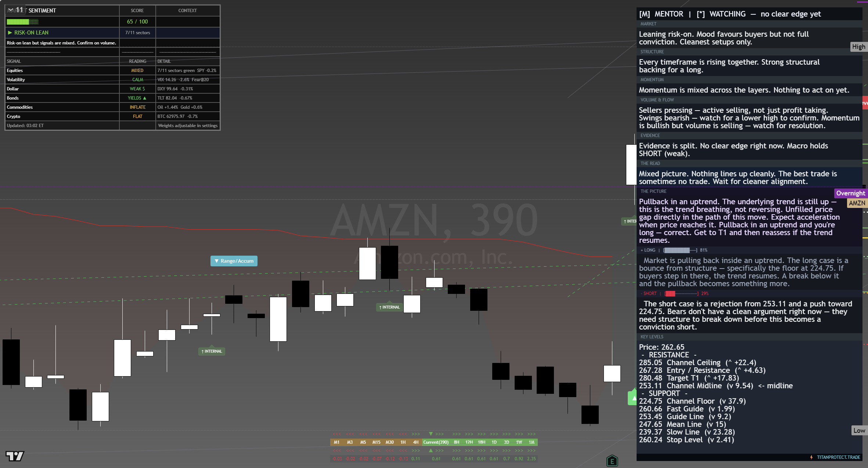The width and height of the screenshot is (868, 468).
Task: Click the BTC 62975.97 detail cell
Action: (x=188, y=116)
